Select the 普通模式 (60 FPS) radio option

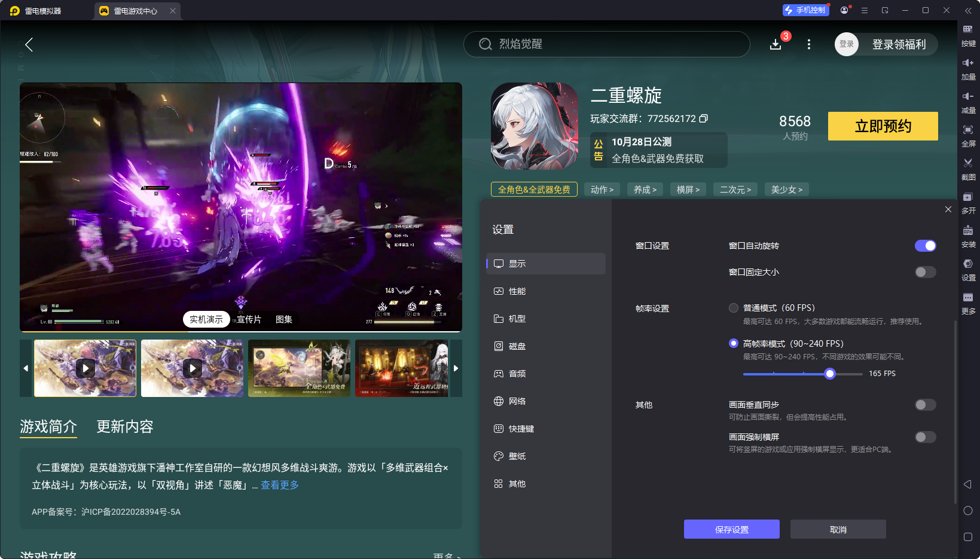pos(734,308)
